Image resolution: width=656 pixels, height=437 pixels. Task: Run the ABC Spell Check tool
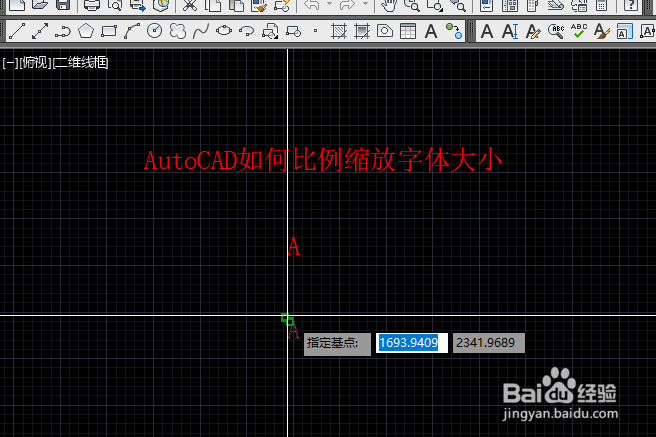pos(579,31)
